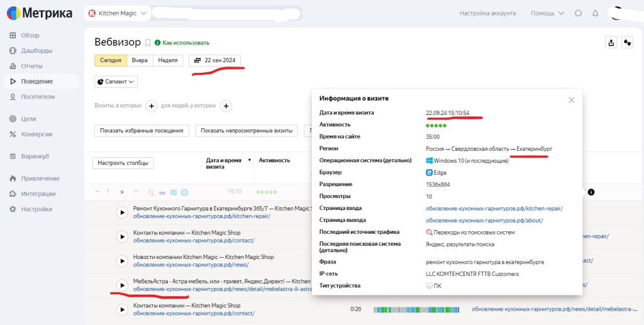Click the colored activity timeline bar beside 0:26
Screen dimensions: 644x325
(x=416, y=309)
